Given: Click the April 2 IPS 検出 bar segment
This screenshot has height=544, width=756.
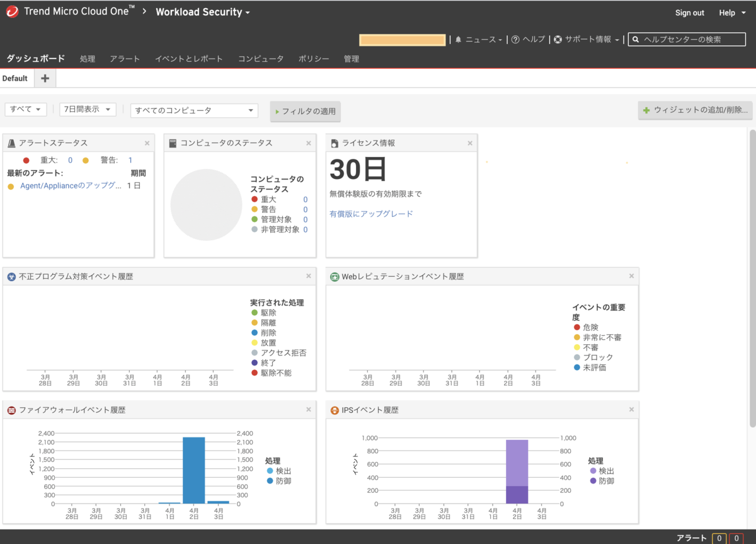Looking at the screenshot, I should click(517, 463).
